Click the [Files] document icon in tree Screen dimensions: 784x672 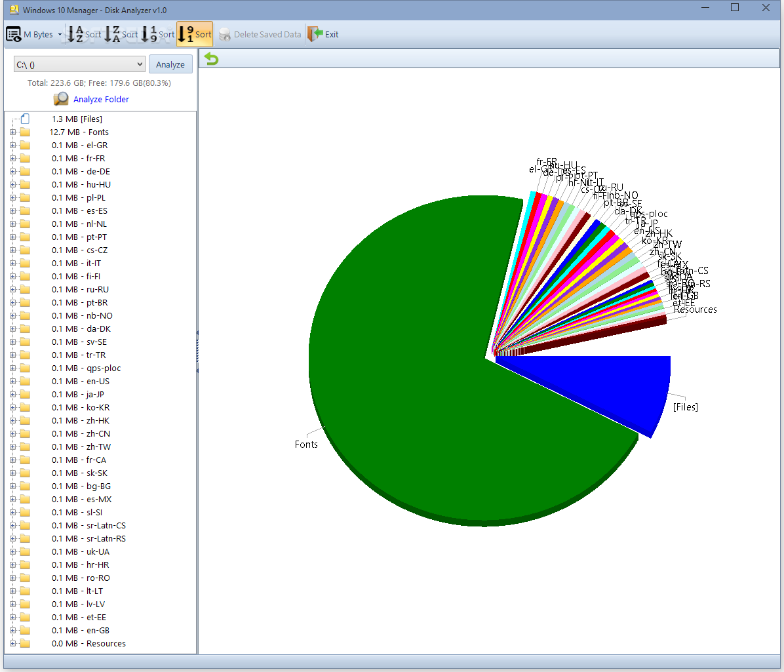coord(25,119)
